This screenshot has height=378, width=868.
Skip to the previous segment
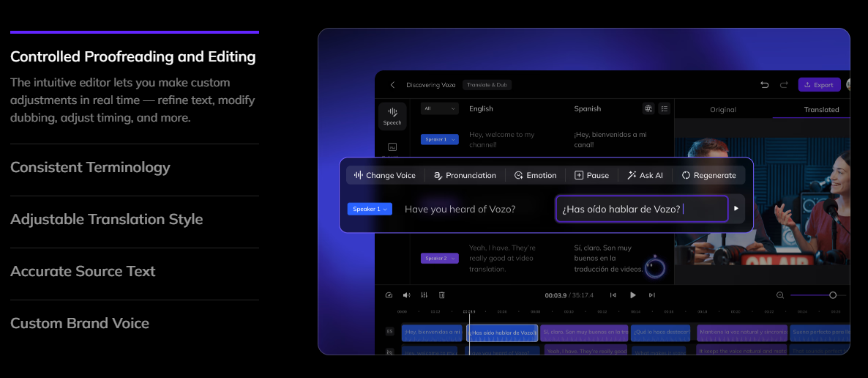(613, 295)
